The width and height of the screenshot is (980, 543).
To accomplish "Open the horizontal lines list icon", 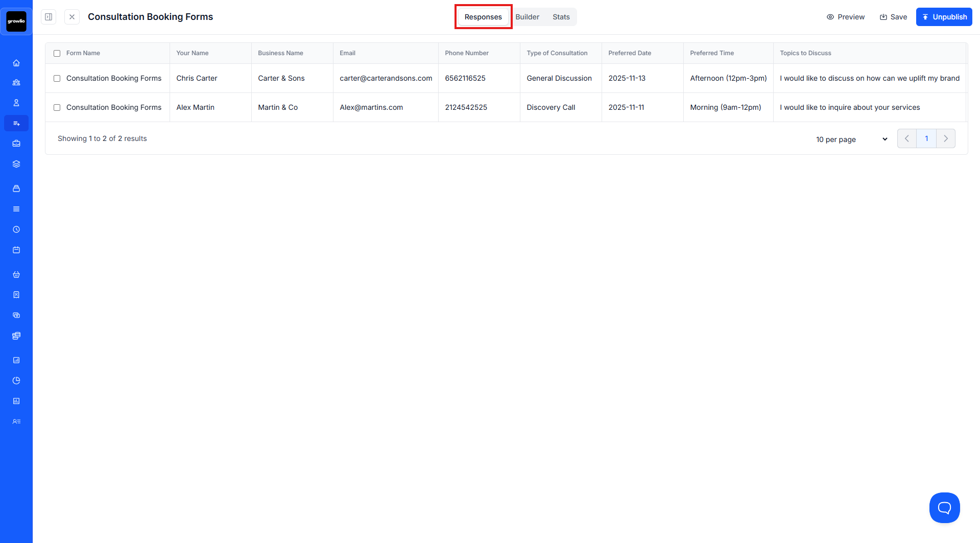I will (x=16, y=209).
